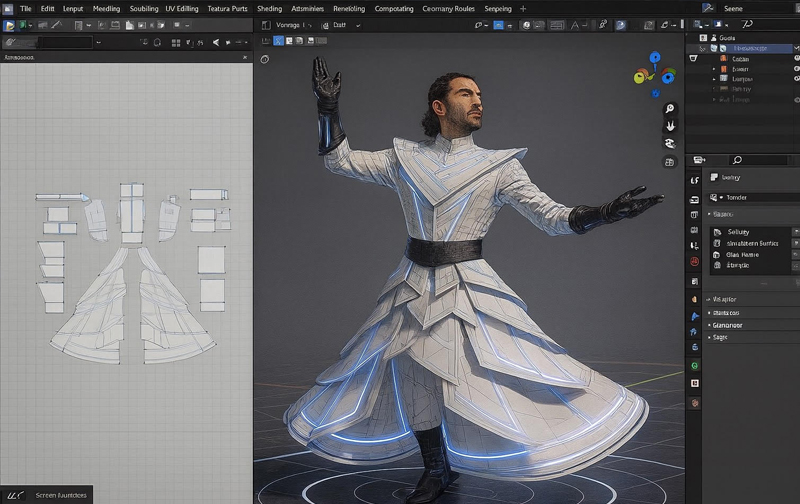Image resolution: width=800 pixels, height=504 pixels.
Task: Toggle visibility of the Cotan outliner item
Action: (795, 59)
